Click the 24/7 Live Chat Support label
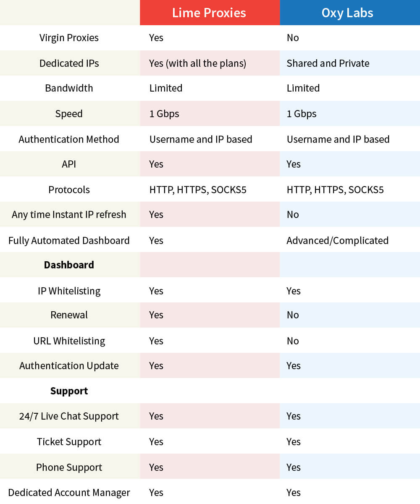This screenshot has width=420, height=504. (69, 416)
